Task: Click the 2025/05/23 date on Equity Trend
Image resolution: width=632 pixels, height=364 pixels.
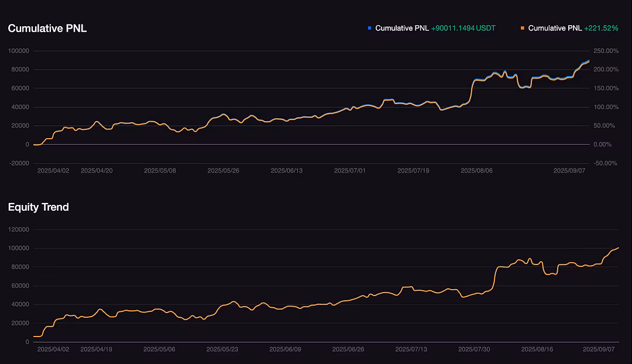Action: 222,349
